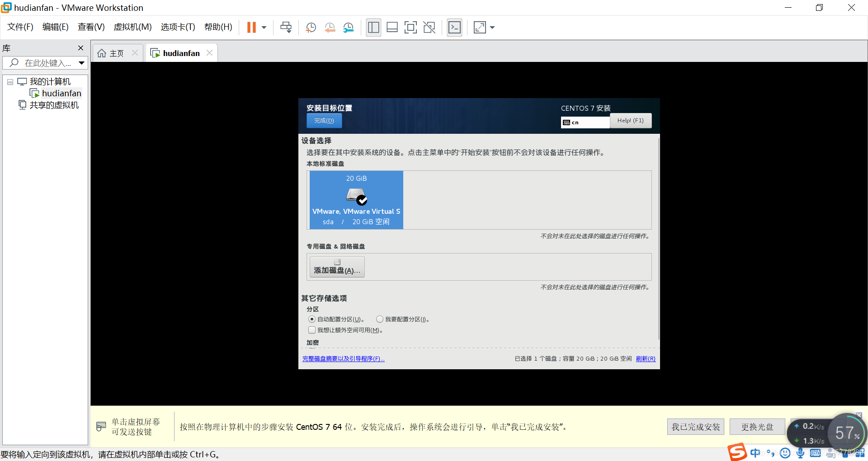Select 我要配置分区(I) radio button
The image size is (868, 461).
click(380, 319)
